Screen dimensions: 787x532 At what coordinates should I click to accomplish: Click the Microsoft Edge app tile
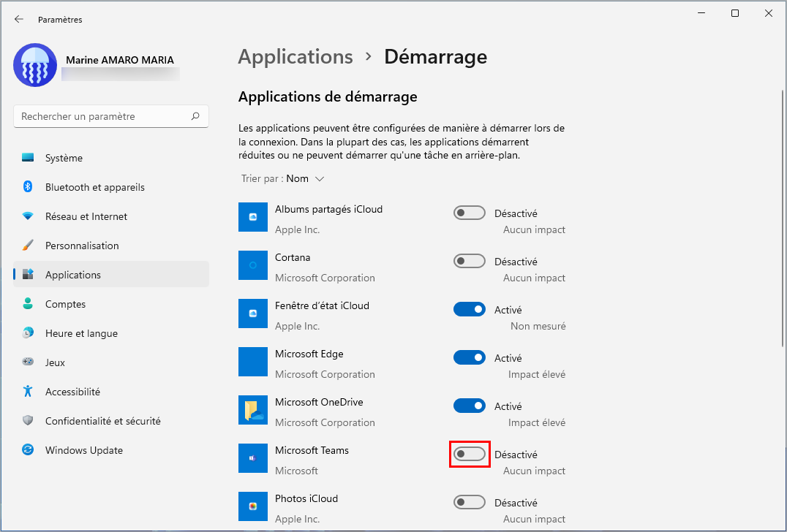(x=253, y=362)
